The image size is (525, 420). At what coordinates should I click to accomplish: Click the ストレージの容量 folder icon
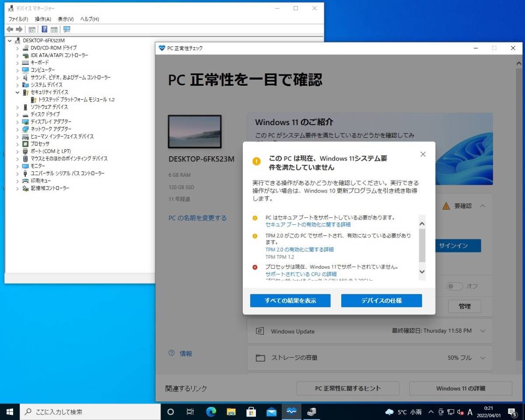pyautogui.click(x=261, y=358)
